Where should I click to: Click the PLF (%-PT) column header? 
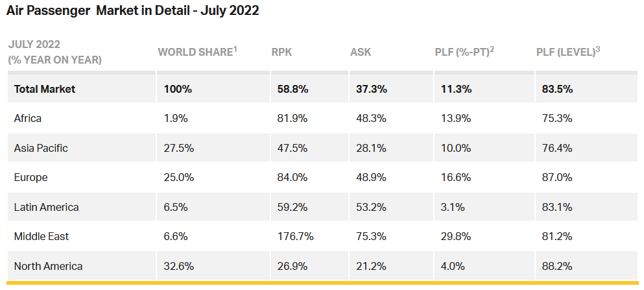tap(462, 52)
